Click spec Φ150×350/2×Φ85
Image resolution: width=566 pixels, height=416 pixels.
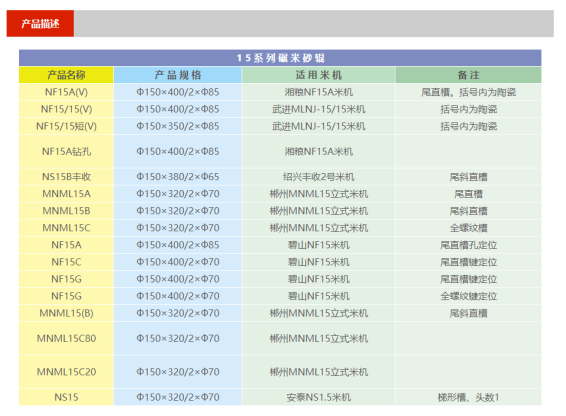(x=178, y=126)
